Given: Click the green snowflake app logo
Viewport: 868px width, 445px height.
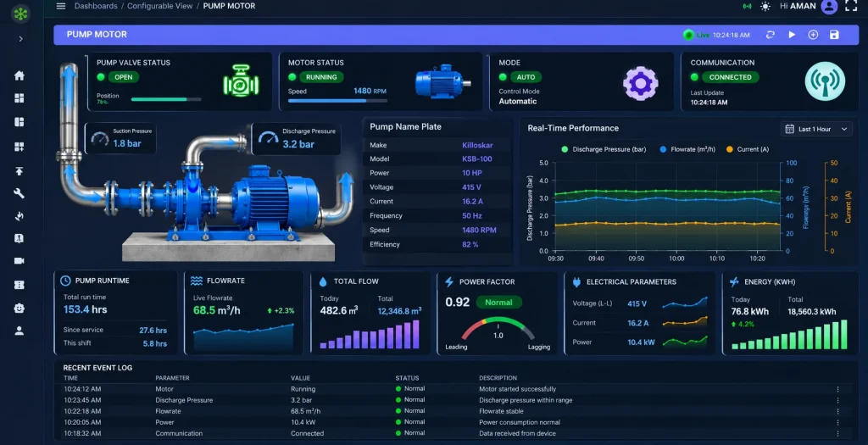Looking at the screenshot, I should point(20,14).
